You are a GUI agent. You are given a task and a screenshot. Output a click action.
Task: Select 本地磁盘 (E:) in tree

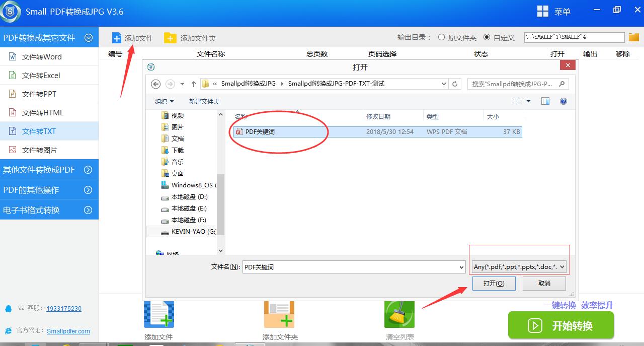point(184,208)
